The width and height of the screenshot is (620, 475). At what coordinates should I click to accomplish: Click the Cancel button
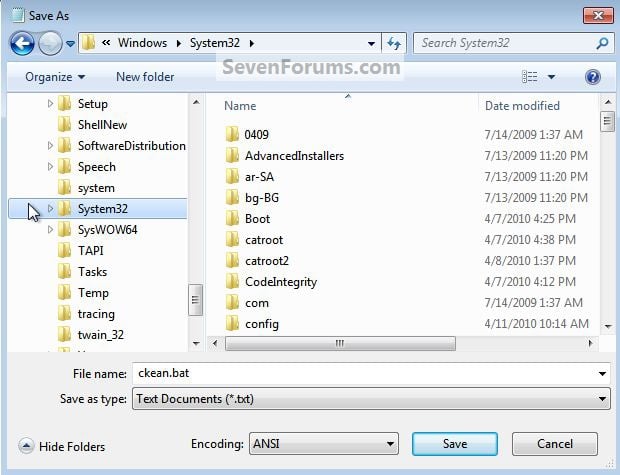pyautogui.click(x=555, y=444)
